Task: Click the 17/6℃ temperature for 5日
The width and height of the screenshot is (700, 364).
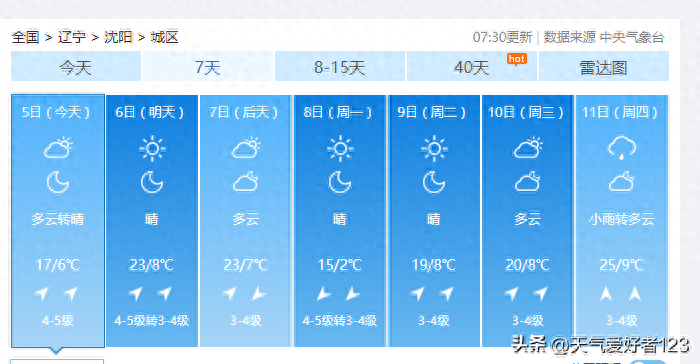Action: (58, 265)
